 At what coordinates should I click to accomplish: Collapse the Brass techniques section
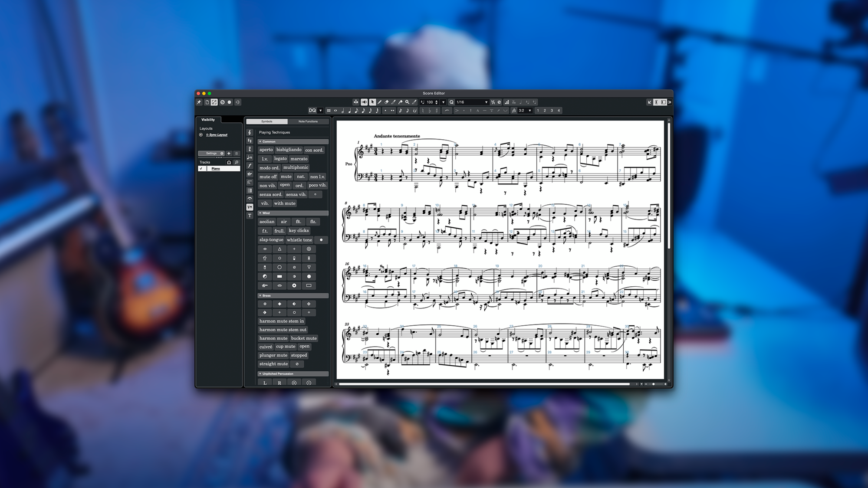[x=260, y=296]
